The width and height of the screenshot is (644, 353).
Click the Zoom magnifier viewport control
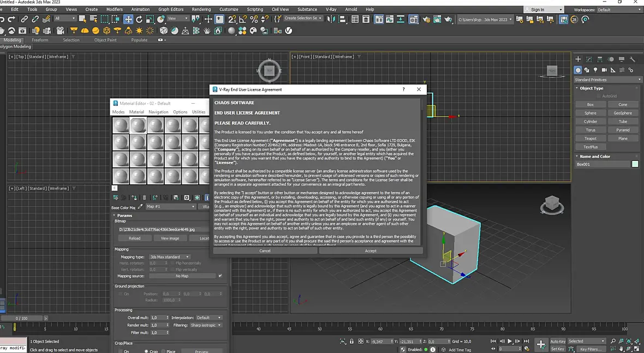[x=613, y=341]
